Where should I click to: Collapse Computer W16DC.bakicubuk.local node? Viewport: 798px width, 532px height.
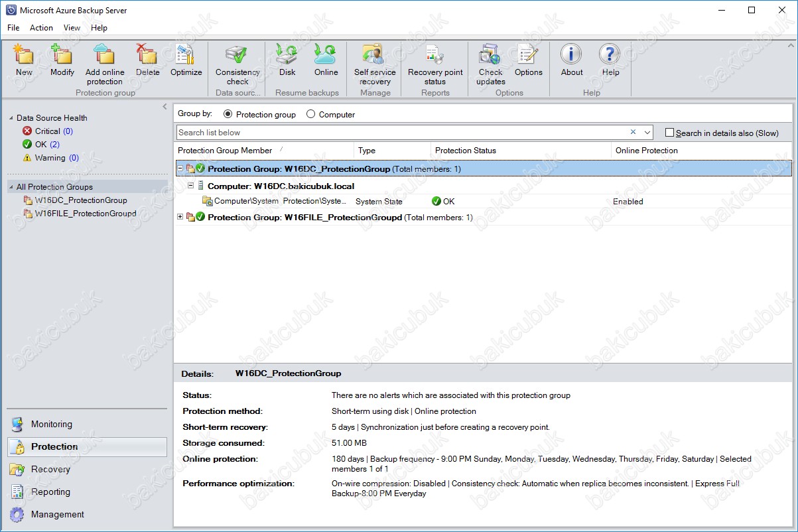click(190, 186)
